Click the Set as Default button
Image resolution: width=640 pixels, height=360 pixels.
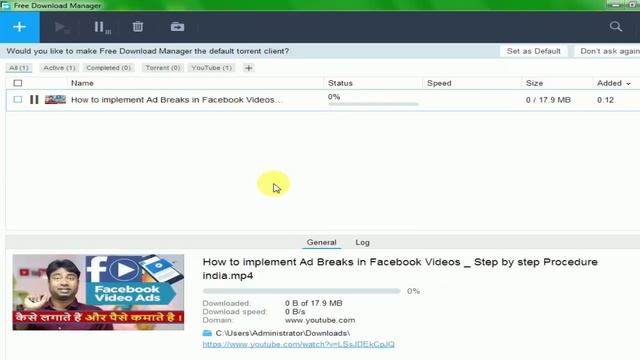click(x=533, y=51)
